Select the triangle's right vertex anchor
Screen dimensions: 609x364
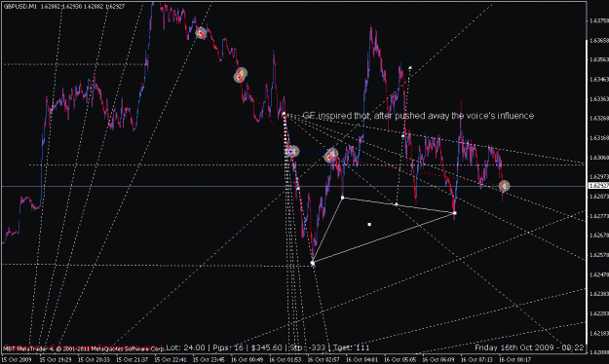point(454,213)
